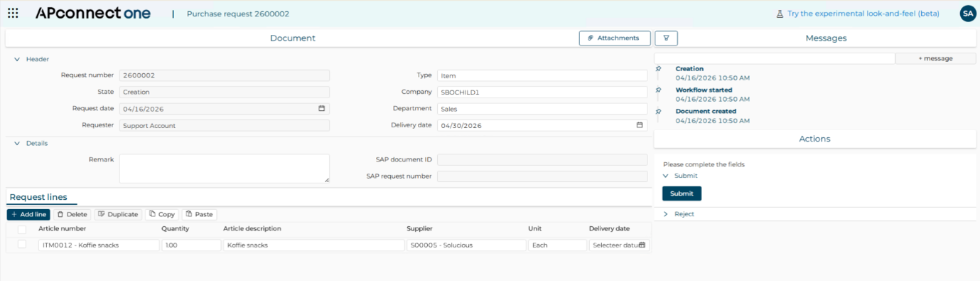Open the app launcher grid icon
The height and width of the screenshot is (281, 980).
13,14
